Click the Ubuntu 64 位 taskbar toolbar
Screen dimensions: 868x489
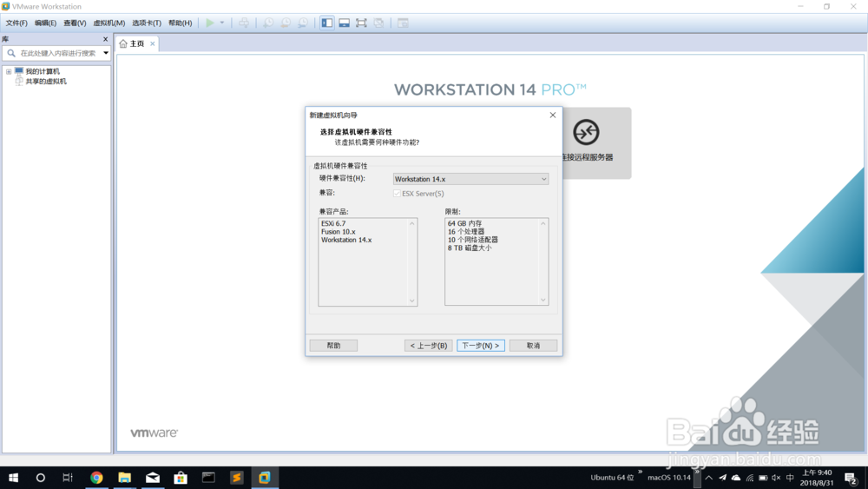click(x=612, y=478)
